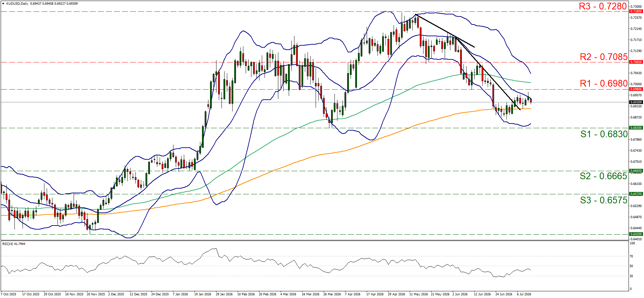
Task: Click the 10 Feb 2026 date label
Action: pyautogui.click(x=246, y=294)
